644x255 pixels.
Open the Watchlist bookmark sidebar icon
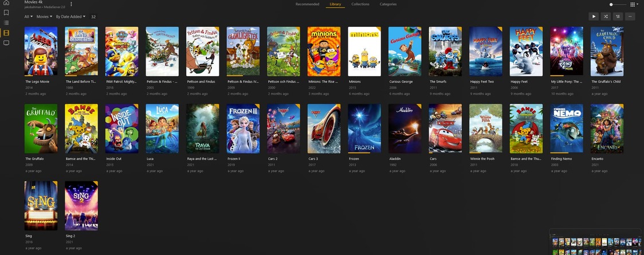[6, 13]
